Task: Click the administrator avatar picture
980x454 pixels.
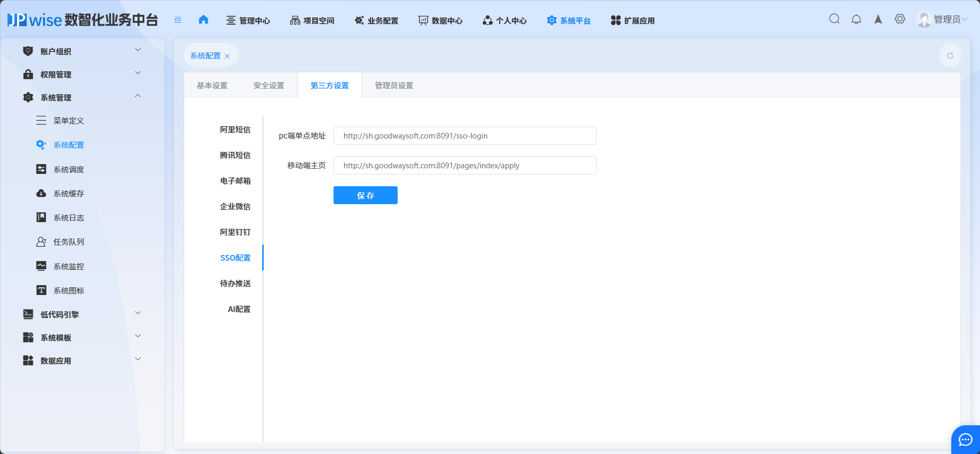Action: click(924, 19)
